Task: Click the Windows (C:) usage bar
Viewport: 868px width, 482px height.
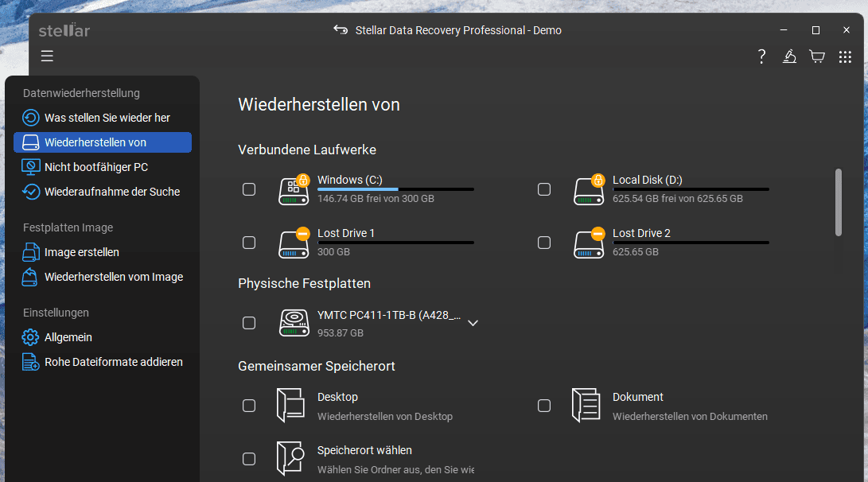Action: [395, 189]
